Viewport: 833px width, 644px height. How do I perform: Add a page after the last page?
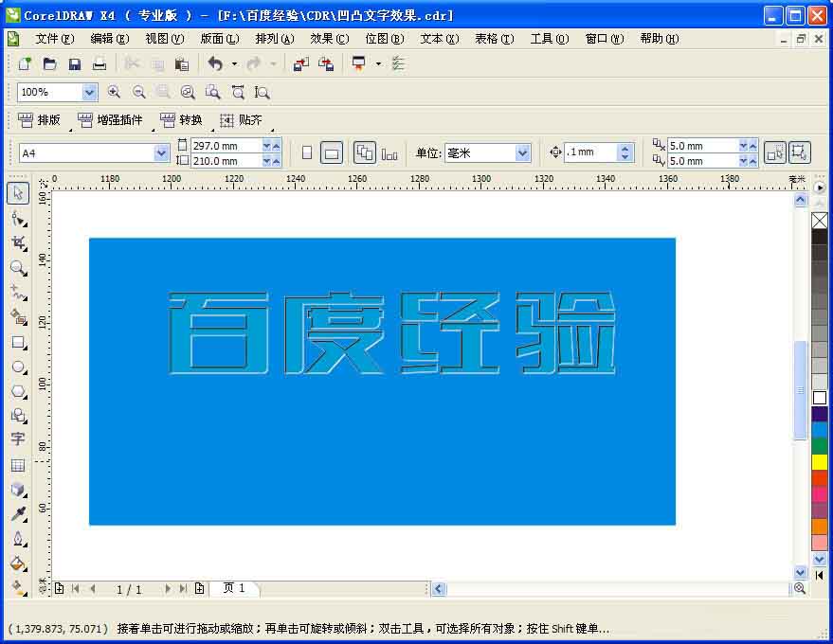(199, 588)
